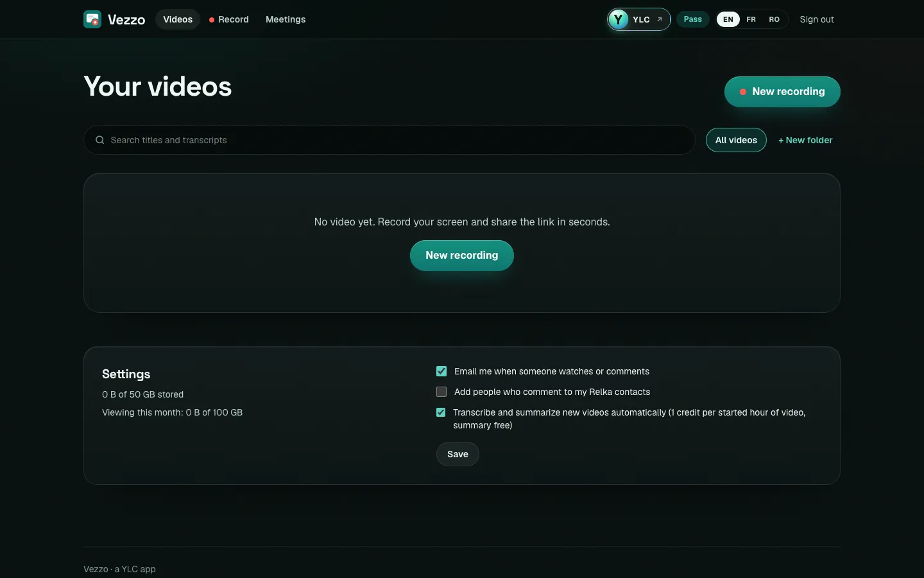Viewport: 924px width, 578px height.
Task: Click the YLC avatar circle
Action: pos(618,19)
